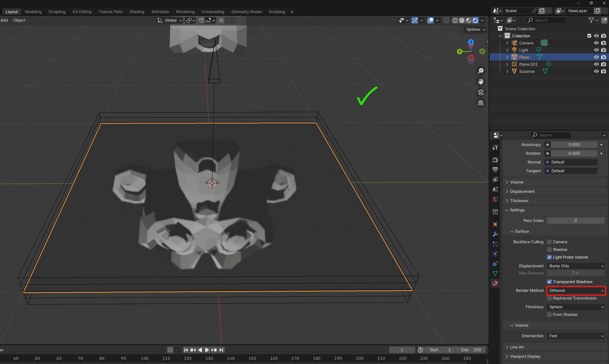The image size is (609, 364).
Task: Disable the Transparent Shadows checkbox
Action: [549, 282]
